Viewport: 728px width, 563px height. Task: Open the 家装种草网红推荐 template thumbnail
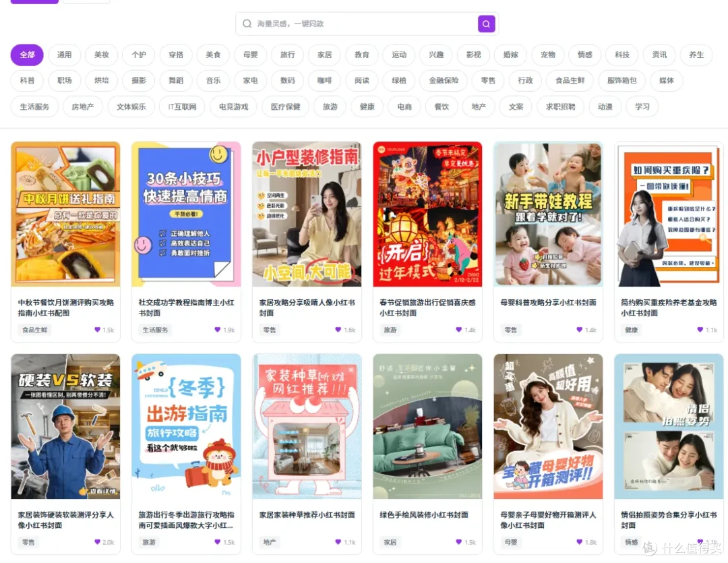[307, 426]
